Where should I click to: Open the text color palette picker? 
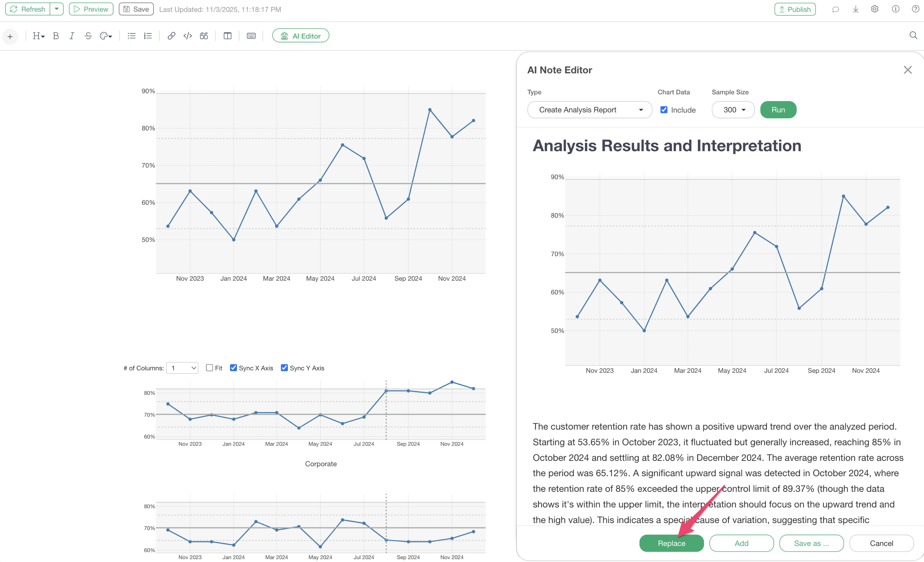pyautogui.click(x=106, y=36)
